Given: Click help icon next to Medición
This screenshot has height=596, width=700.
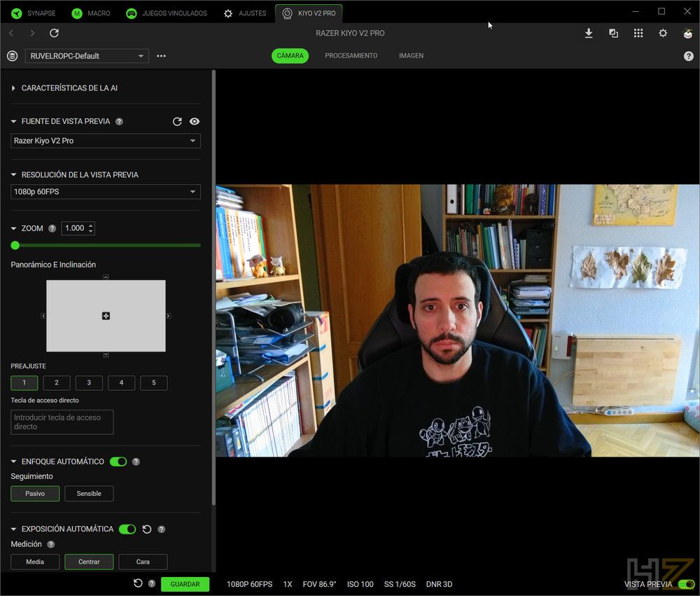Looking at the screenshot, I should [51, 544].
